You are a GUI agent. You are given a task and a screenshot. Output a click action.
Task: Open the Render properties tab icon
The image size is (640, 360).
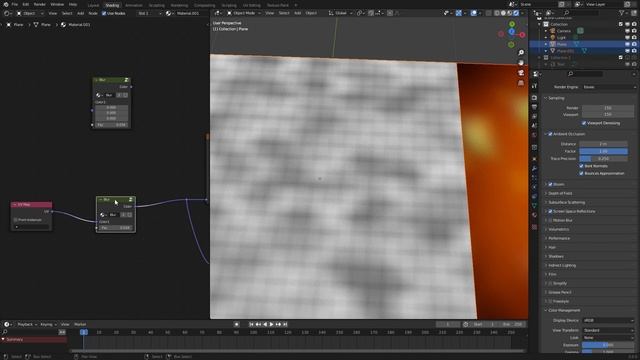coord(534,98)
